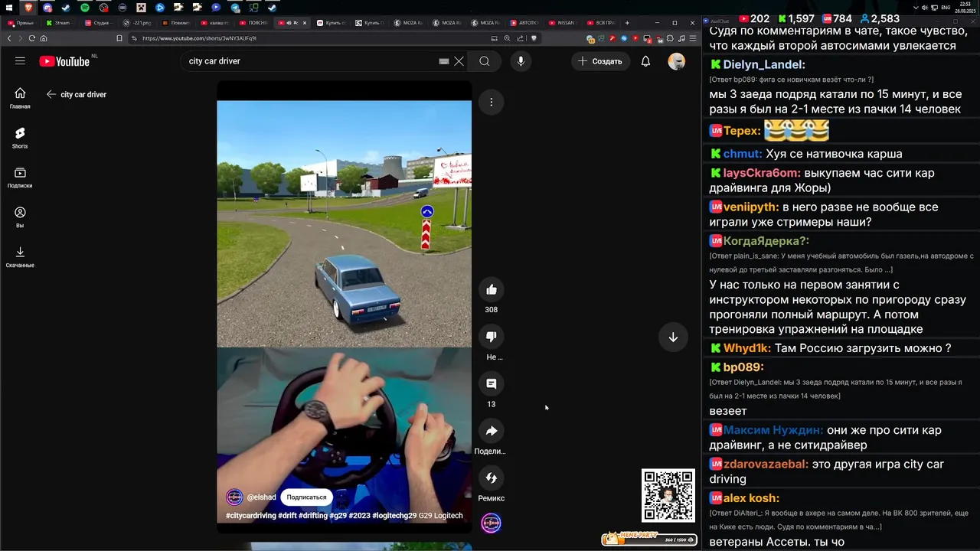Like the Short with the thumbs-up icon
The height and width of the screenshot is (551, 980).
click(492, 289)
